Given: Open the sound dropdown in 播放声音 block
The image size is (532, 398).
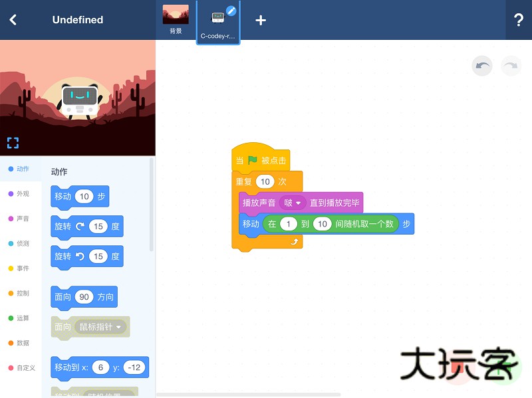Looking at the screenshot, I should click(x=293, y=203).
